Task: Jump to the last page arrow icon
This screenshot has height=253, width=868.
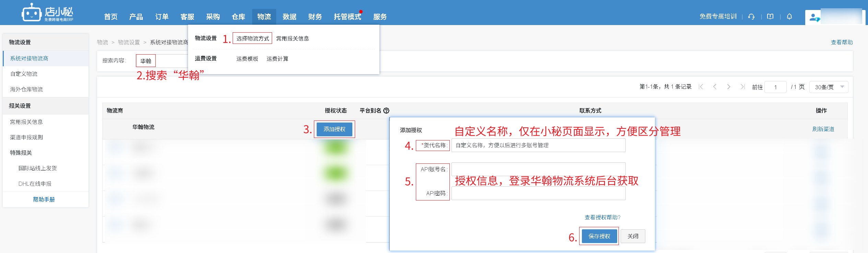Action: [x=742, y=87]
